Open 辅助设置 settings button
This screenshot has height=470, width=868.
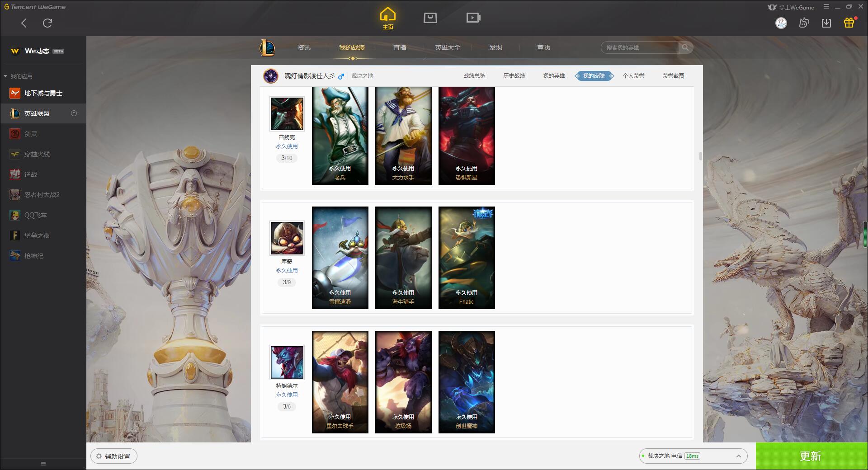click(x=113, y=456)
